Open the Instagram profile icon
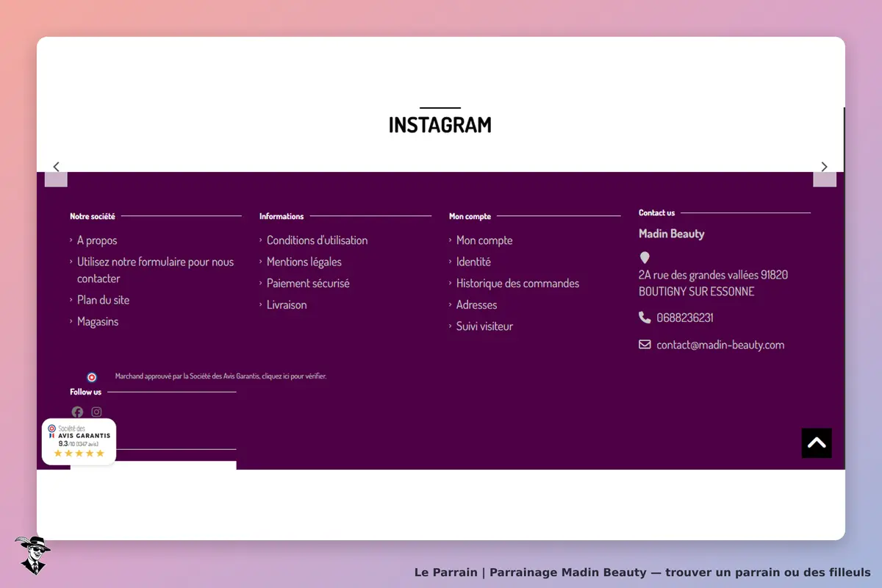The image size is (882, 588). tap(96, 412)
